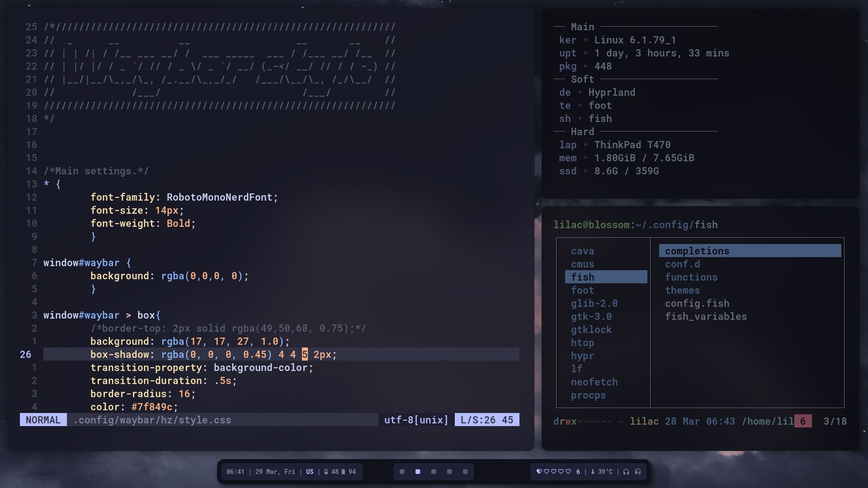Click the L/S:26 45 position indicator
Screen dimensions: 868x488
(487, 420)
